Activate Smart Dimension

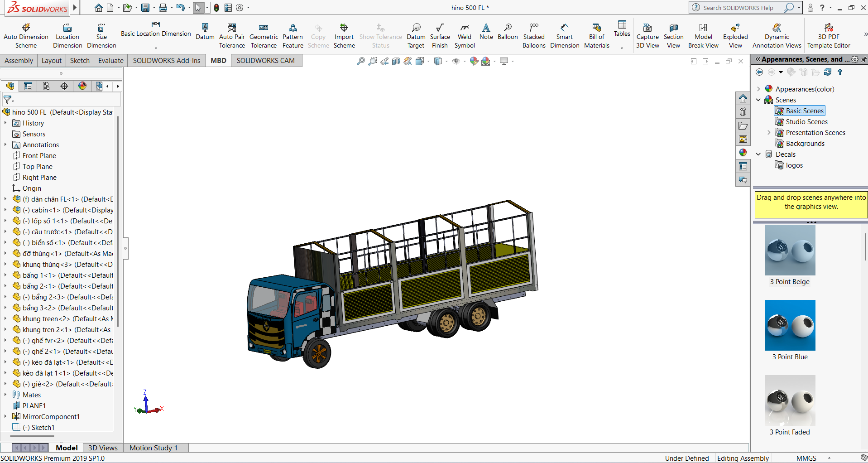[x=565, y=35]
